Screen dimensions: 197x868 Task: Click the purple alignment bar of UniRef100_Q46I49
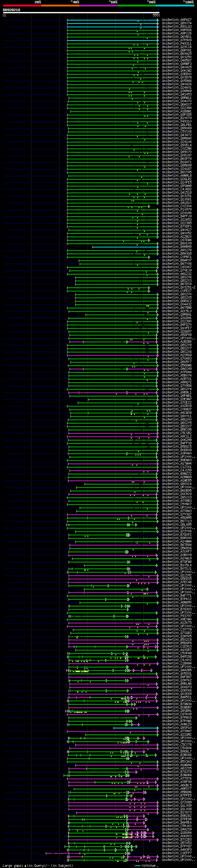coord(114,369)
